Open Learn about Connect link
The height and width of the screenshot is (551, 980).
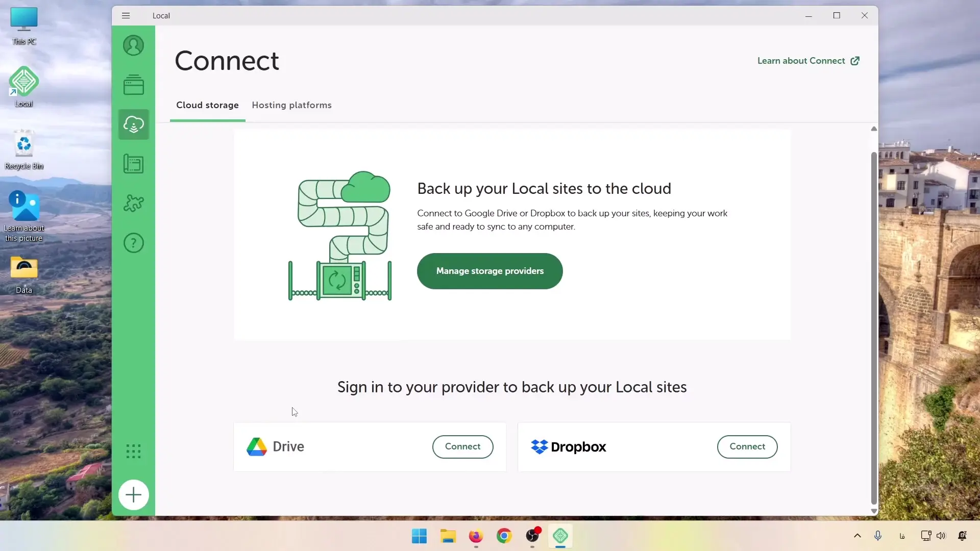(x=808, y=61)
